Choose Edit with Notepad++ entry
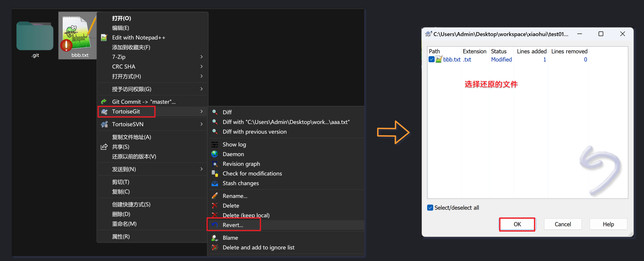 138,38
